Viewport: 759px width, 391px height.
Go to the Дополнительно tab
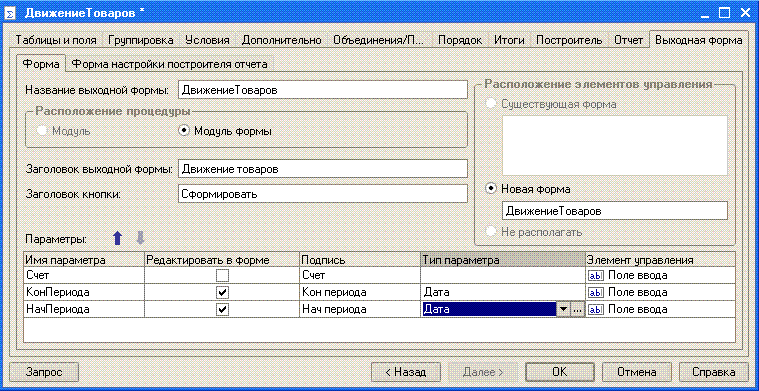(281, 40)
